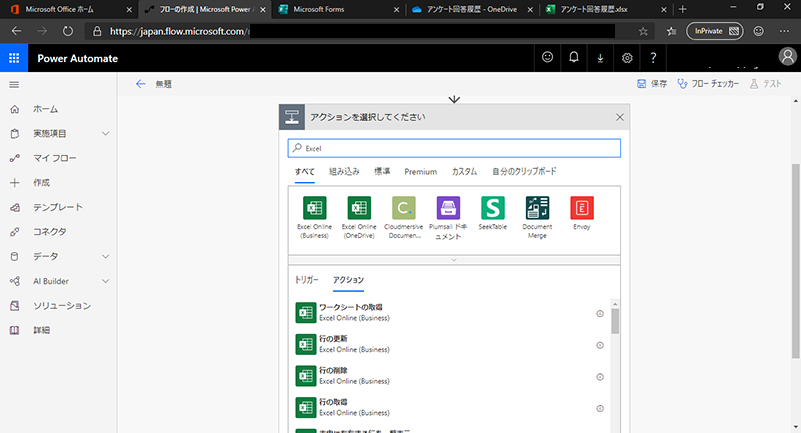
Task: Expand the データ navigation section
Action: (105, 256)
